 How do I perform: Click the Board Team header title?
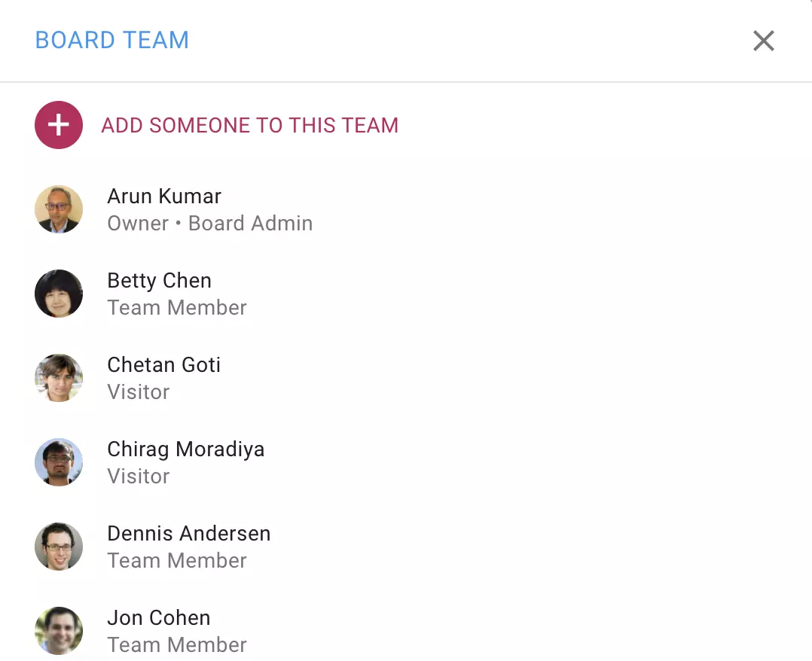click(112, 40)
